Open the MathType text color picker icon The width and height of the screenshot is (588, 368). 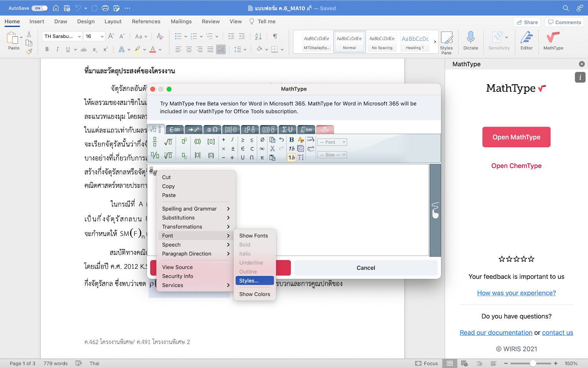(x=301, y=140)
